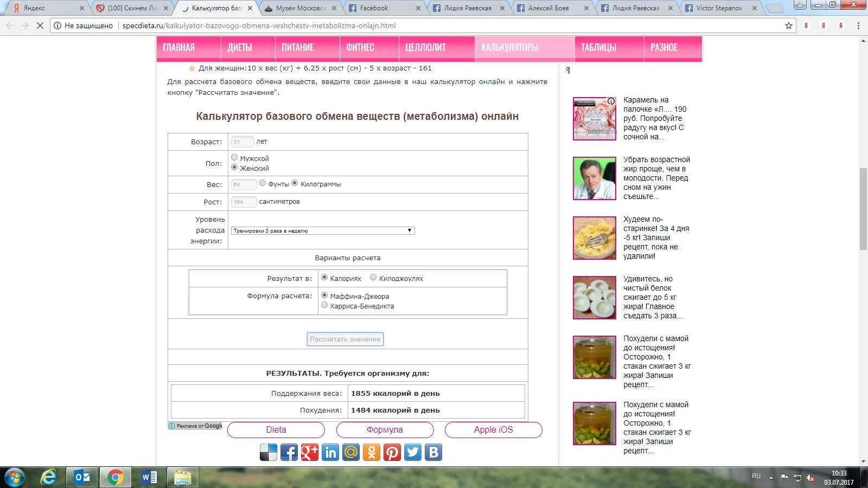Go back to previous page
The width and height of the screenshot is (868, 488).
click(x=10, y=25)
